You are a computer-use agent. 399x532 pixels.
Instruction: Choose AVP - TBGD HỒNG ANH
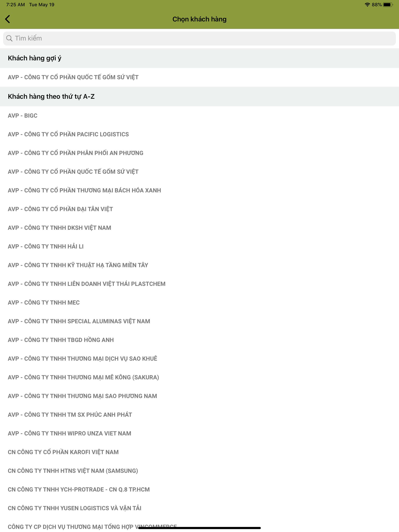(x=199, y=340)
